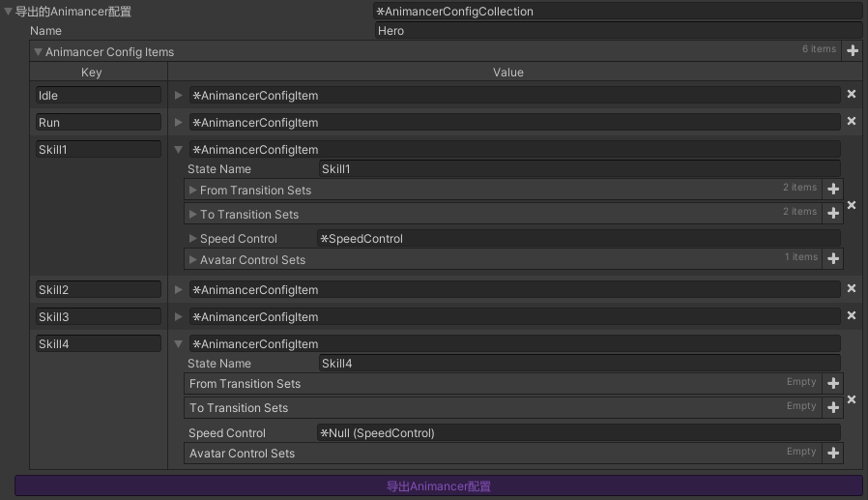Remove the Skill3 config item
Image resolution: width=868 pixels, height=500 pixels.
tap(852, 315)
